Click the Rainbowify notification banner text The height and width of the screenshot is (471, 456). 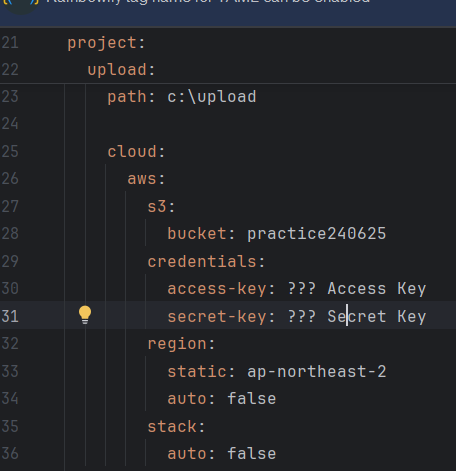pos(208,2)
